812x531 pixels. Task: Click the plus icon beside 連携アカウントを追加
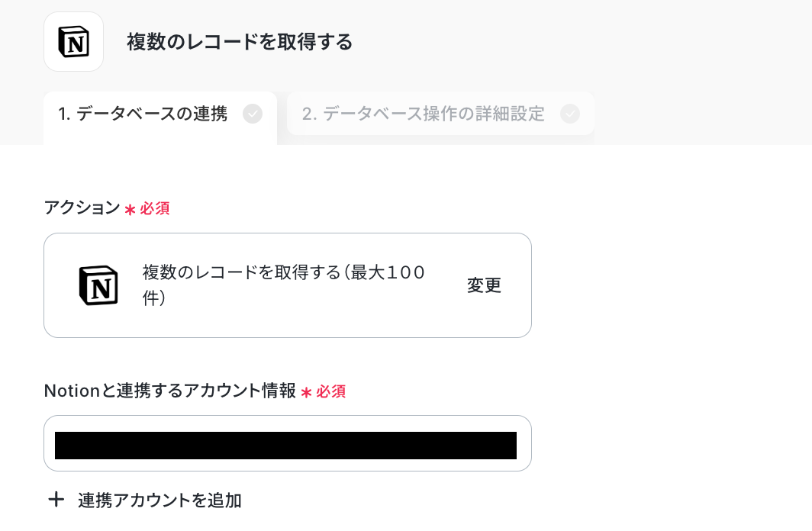56,500
